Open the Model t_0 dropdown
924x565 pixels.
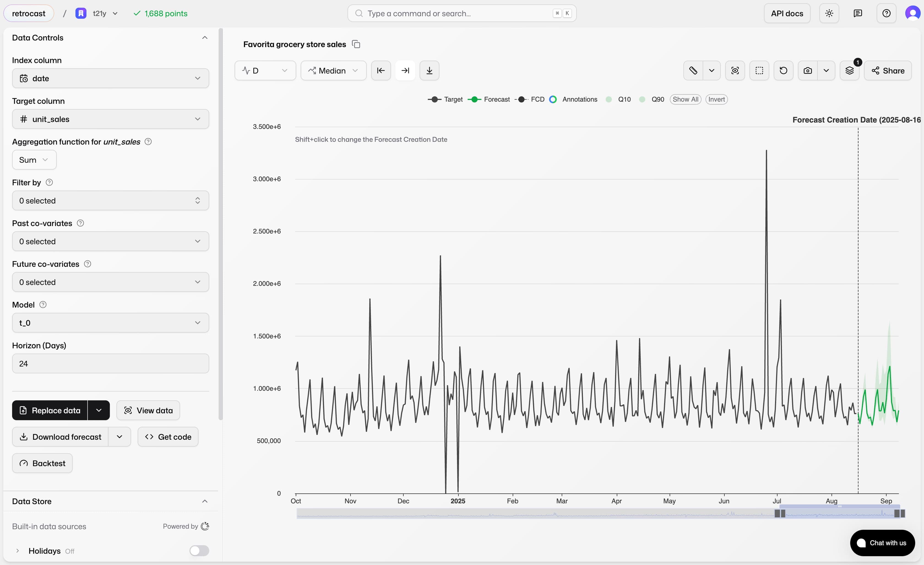pos(110,323)
